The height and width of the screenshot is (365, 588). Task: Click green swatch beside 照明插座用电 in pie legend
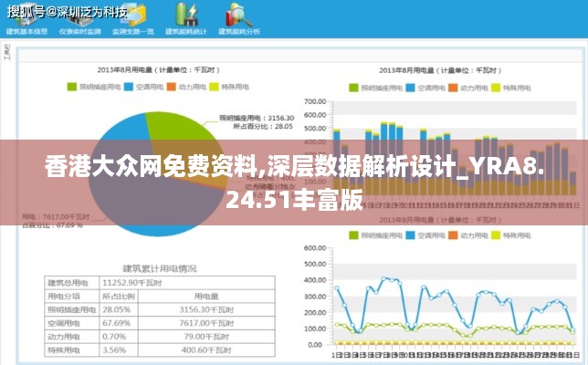pyautogui.click(x=72, y=87)
